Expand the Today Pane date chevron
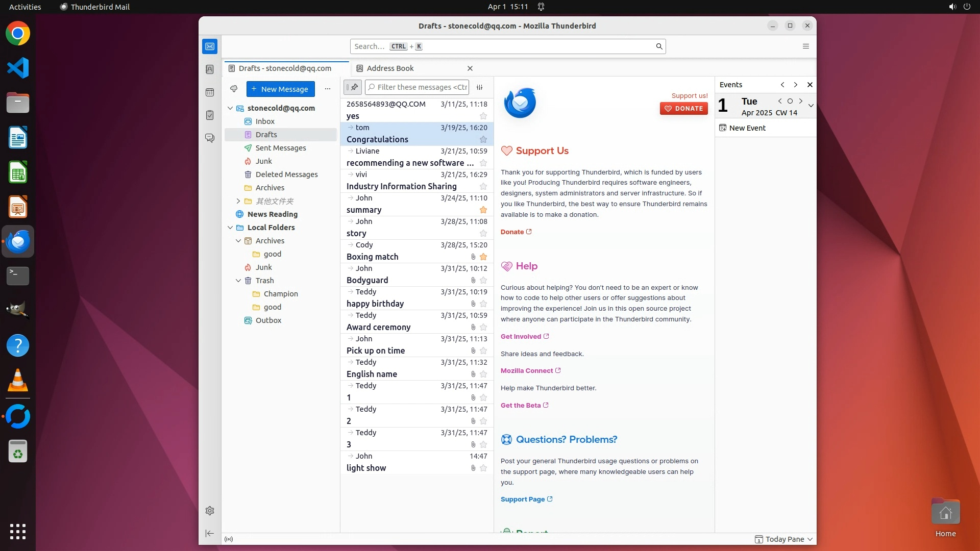The width and height of the screenshot is (980, 551). pyautogui.click(x=811, y=106)
